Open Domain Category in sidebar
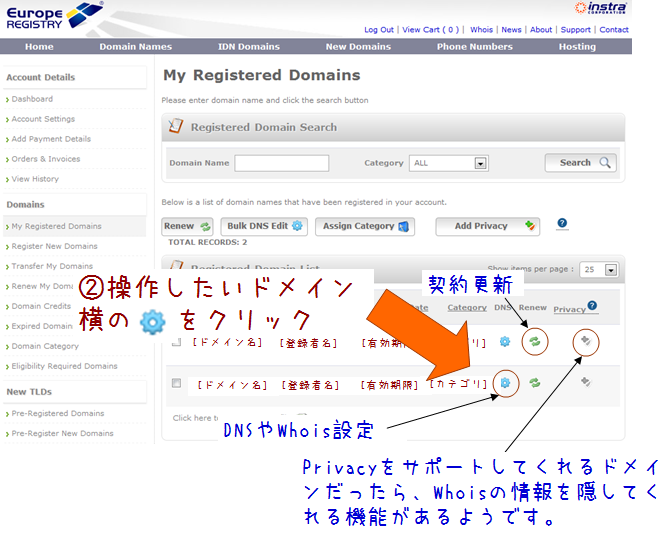The width and height of the screenshot is (666, 533). point(45,346)
